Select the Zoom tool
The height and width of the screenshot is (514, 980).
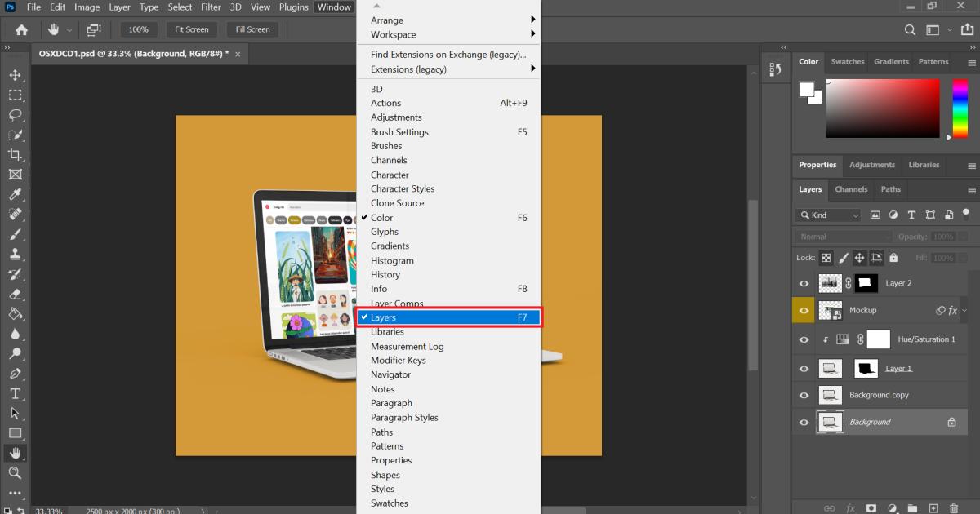click(x=16, y=473)
